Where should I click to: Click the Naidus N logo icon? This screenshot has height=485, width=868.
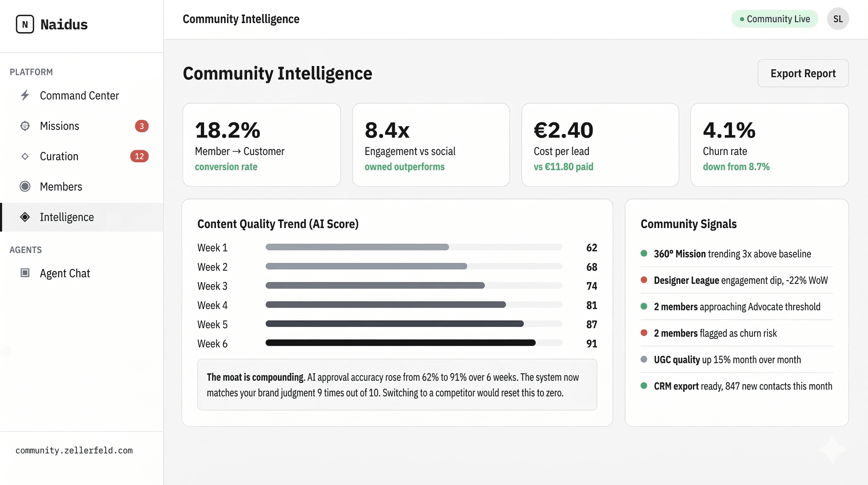tap(25, 24)
